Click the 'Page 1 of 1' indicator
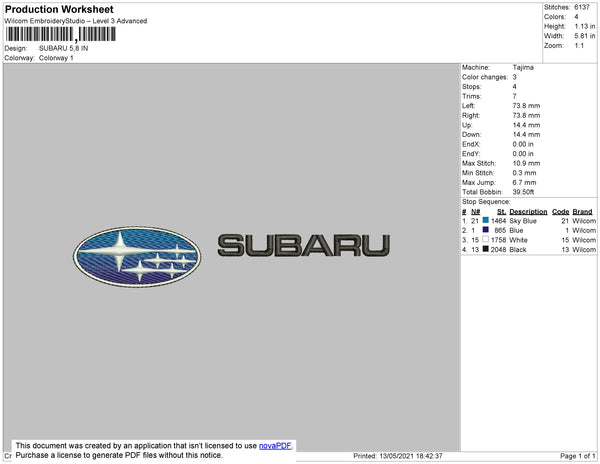The image size is (600, 464). (x=577, y=456)
